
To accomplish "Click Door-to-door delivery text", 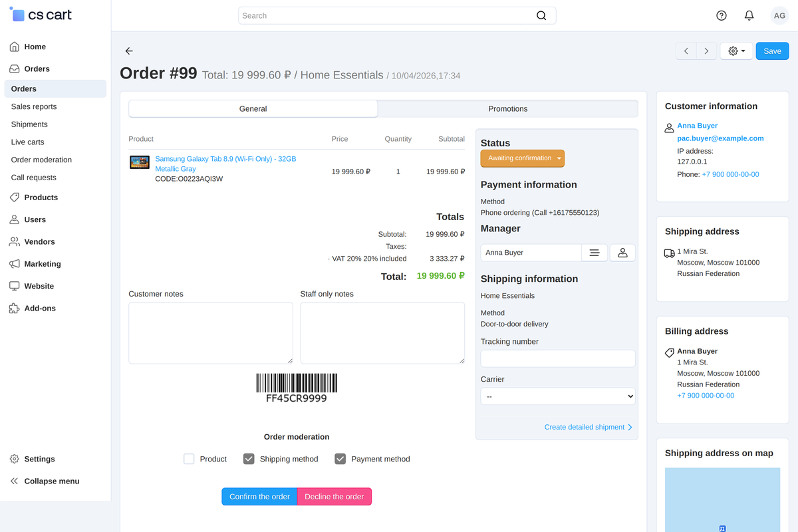I will click(x=515, y=325).
